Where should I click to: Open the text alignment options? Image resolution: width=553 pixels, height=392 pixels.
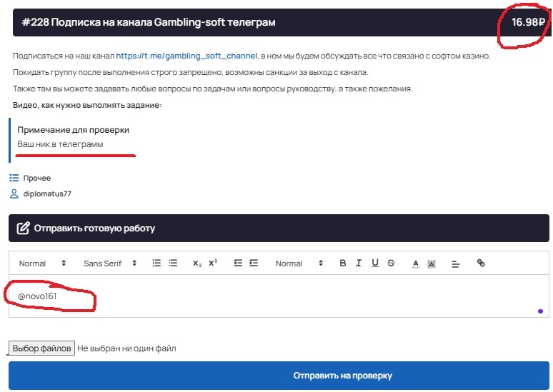point(456,263)
